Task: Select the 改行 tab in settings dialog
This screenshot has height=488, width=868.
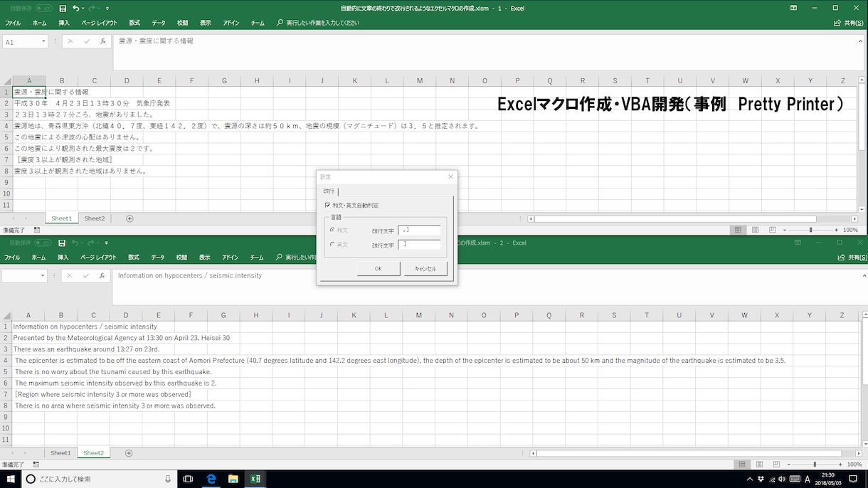Action: 329,191
